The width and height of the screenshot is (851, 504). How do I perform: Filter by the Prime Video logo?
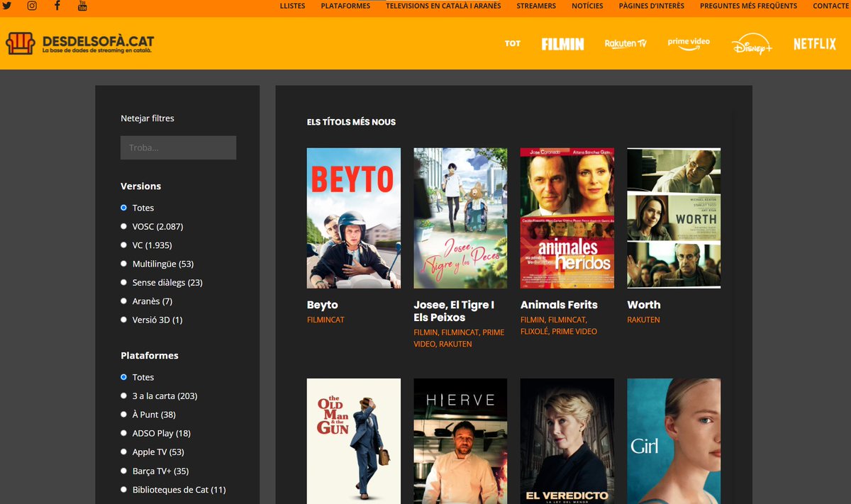(689, 43)
